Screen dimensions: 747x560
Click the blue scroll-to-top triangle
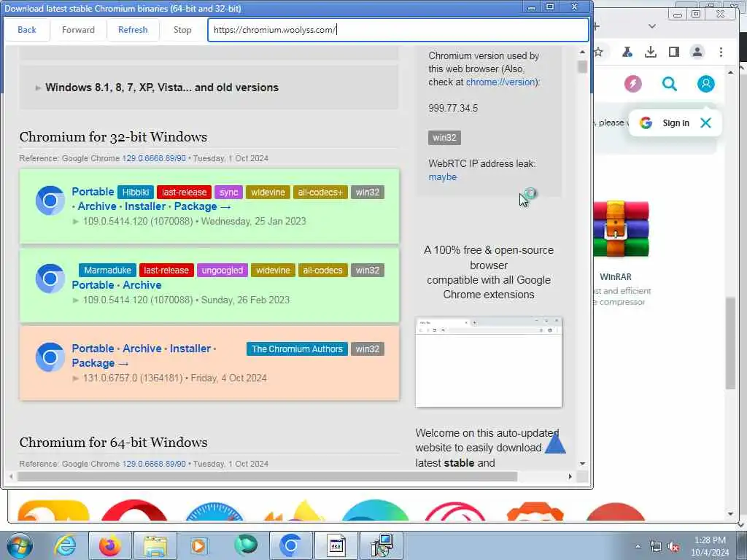pyautogui.click(x=554, y=444)
